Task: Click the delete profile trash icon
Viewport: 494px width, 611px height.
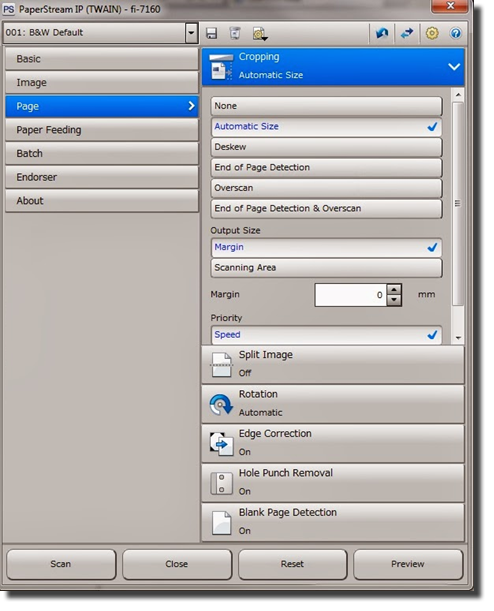Action: click(235, 33)
